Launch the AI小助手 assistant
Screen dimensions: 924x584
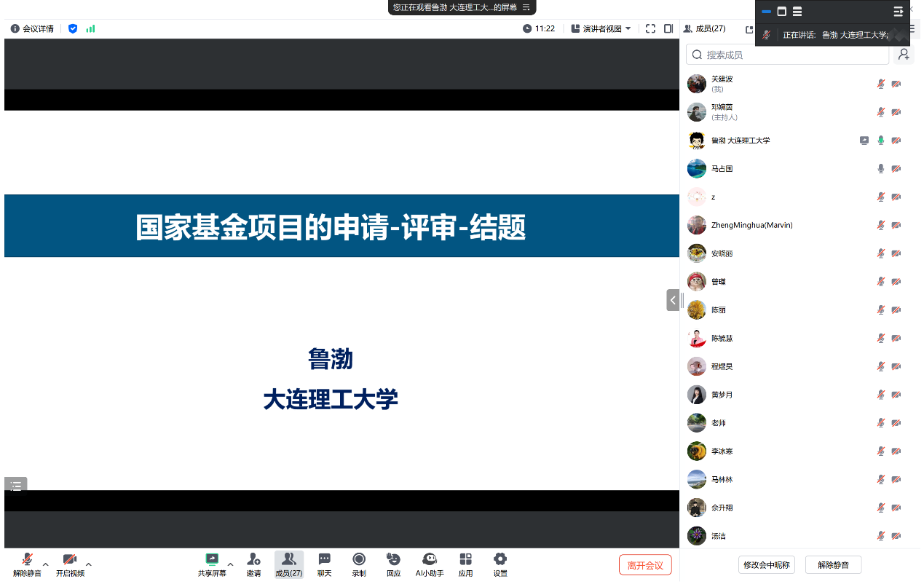point(430,564)
